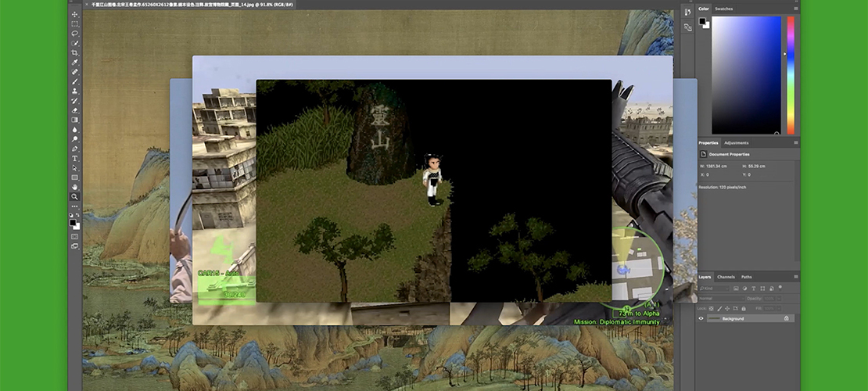Select the Rectangle shape tool

(75, 178)
